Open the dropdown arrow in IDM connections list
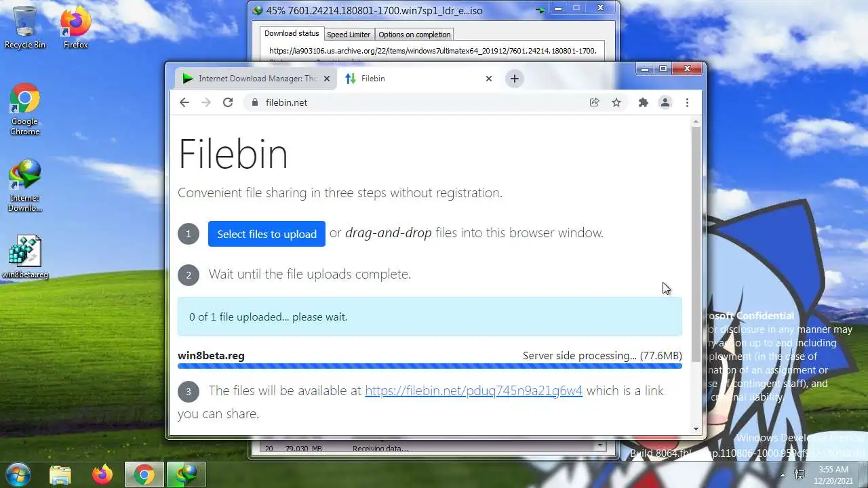Image resolution: width=868 pixels, height=488 pixels. pyautogui.click(x=599, y=446)
